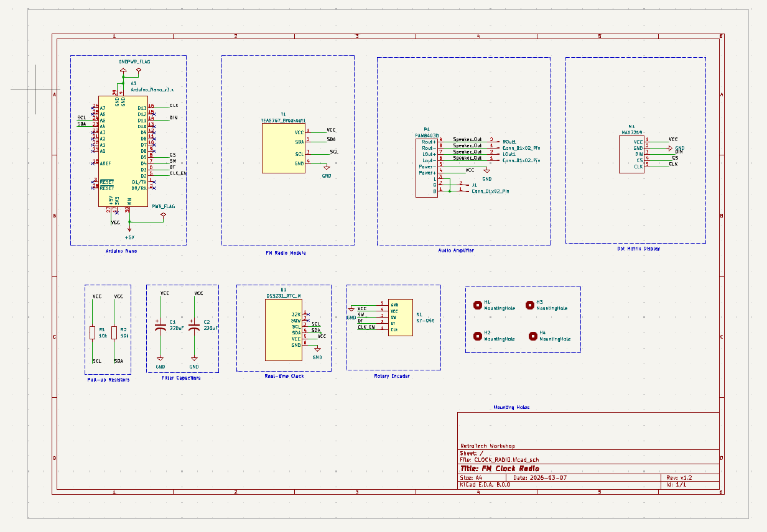The width and height of the screenshot is (767, 532).
Task: Click the DIN net label on Arduino D11
Action: point(174,117)
